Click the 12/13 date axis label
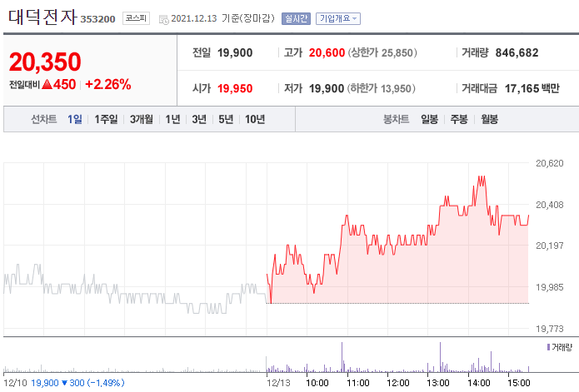The width and height of the screenshot is (579, 392). click(278, 383)
